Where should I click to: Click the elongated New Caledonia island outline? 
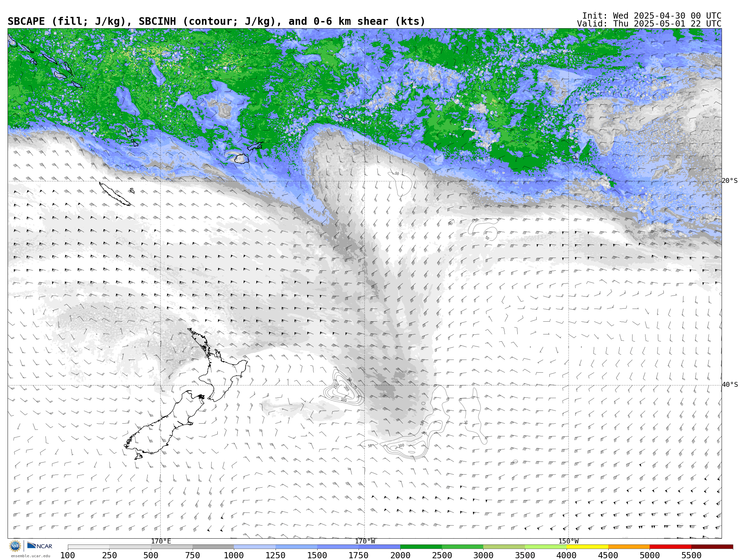(114, 194)
